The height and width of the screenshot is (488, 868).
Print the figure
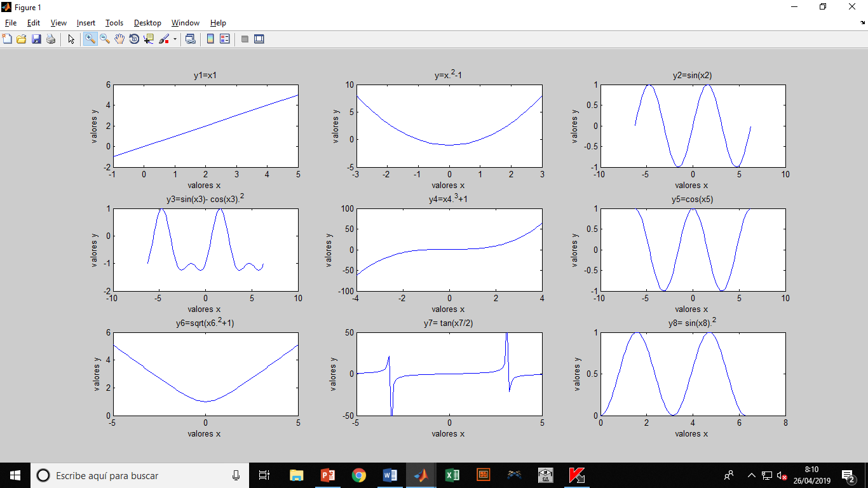pyautogui.click(x=51, y=39)
